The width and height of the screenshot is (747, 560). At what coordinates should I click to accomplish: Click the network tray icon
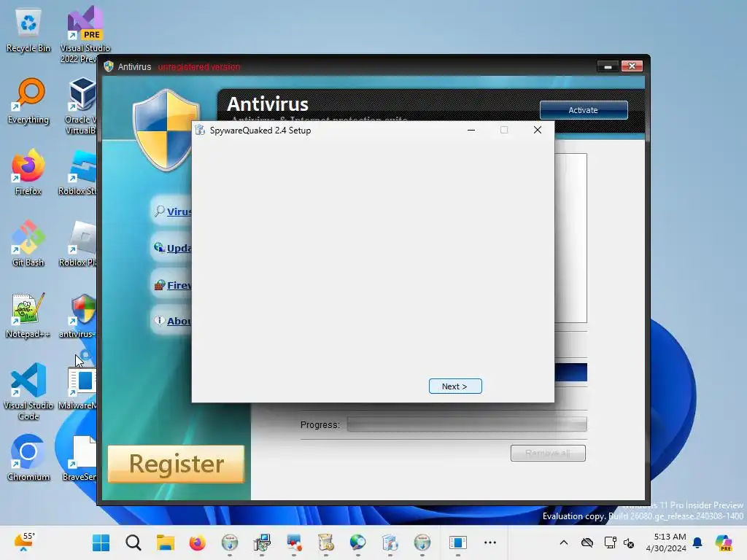(610, 542)
